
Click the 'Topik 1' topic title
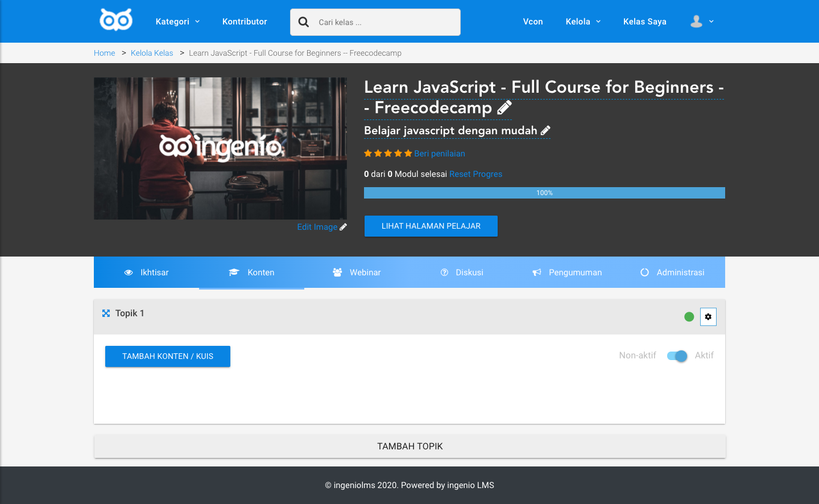(130, 313)
